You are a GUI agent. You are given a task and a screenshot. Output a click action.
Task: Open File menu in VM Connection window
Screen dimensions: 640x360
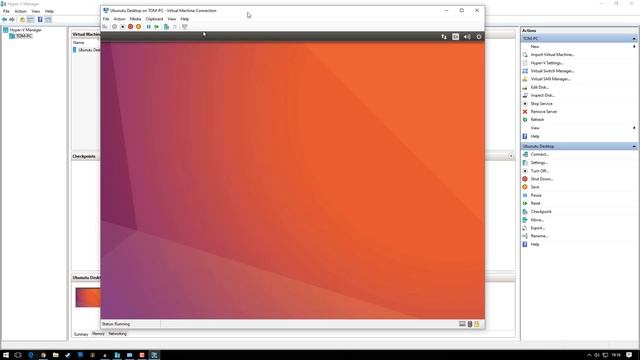tap(106, 19)
